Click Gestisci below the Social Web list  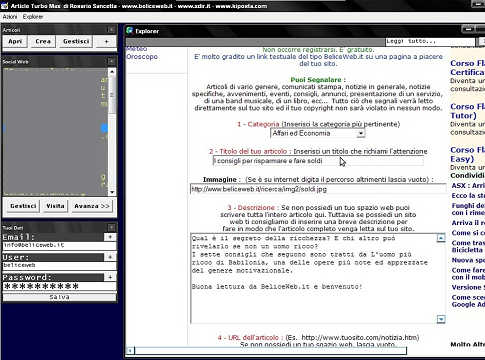(x=23, y=206)
